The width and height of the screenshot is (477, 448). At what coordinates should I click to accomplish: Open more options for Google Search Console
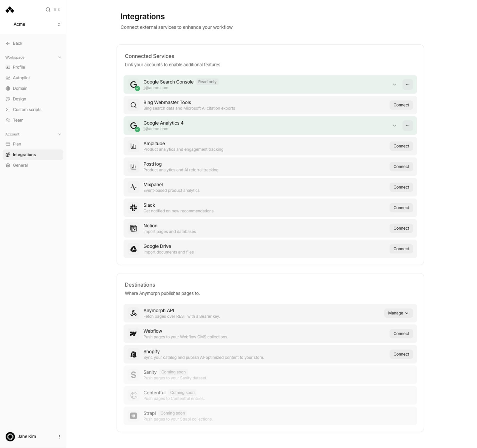(x=408, y=85)
